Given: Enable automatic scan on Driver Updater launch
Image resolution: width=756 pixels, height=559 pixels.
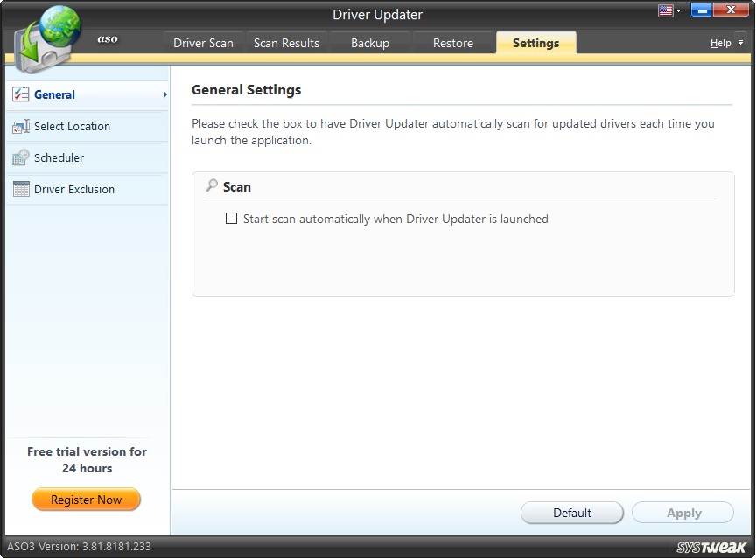Looking at the screenshot, I should [x=231, y=219].
